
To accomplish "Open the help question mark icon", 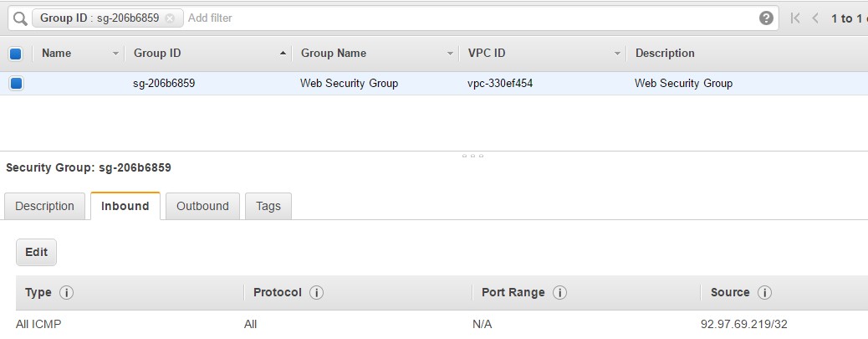I will [x=766, y=18].
